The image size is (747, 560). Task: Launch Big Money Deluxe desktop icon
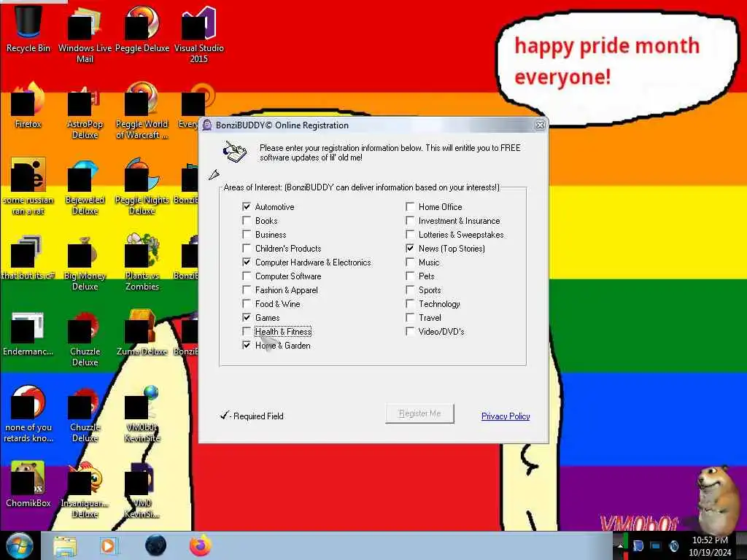coord(85,262)
